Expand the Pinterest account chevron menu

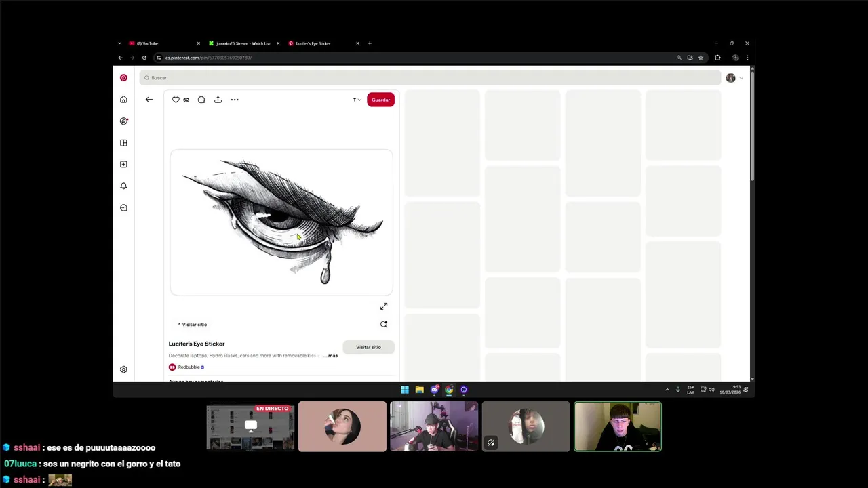[741, 78]
